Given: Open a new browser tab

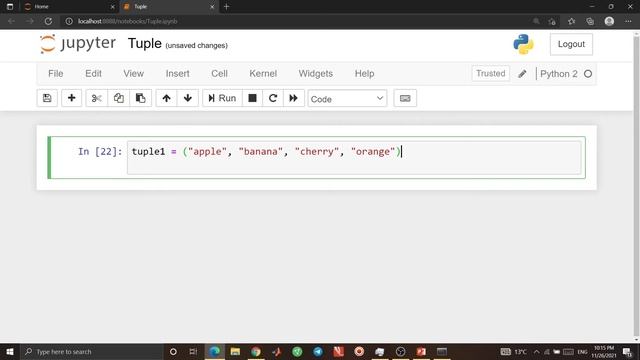Looking at the screenshot, I should coord(227,7).
